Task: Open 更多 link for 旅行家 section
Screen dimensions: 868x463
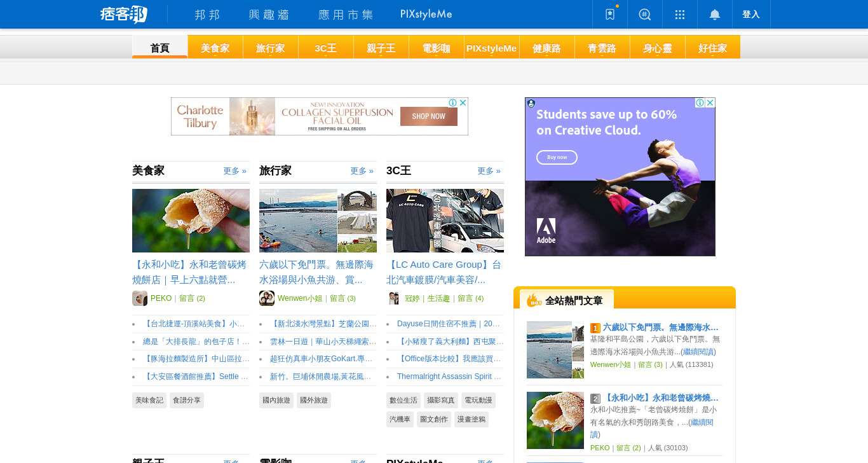Action: click(362, 171)
